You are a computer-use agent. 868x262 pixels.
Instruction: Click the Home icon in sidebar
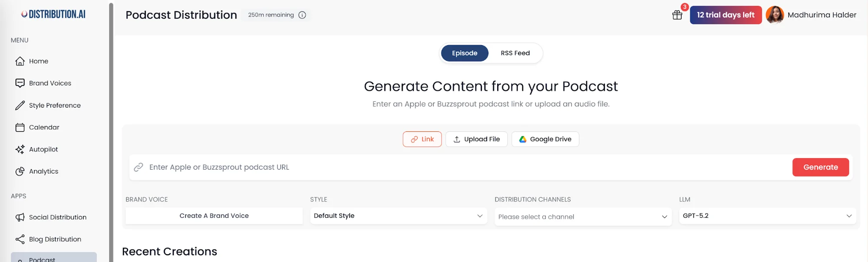click(x=20, y=61)
